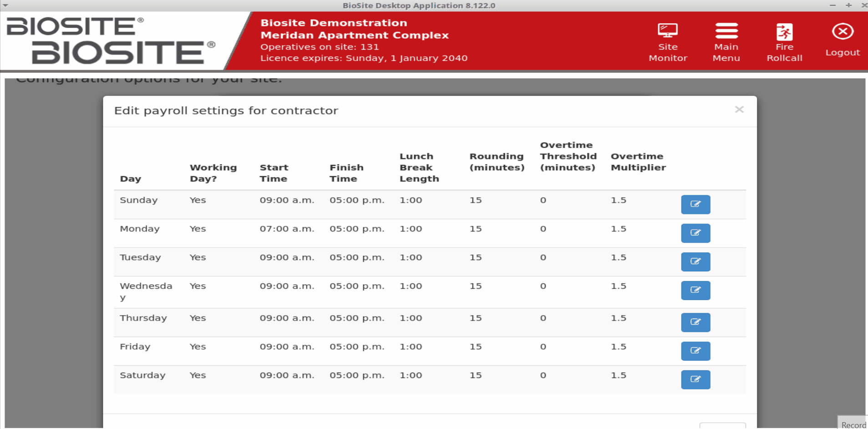
Task: Open the window menu arrow in title bar
Action: coord(6,5)
